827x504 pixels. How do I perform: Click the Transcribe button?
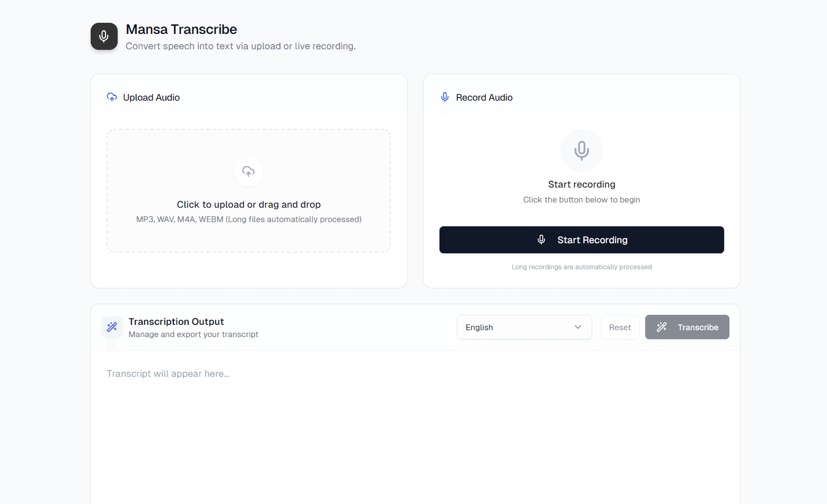pos(687,327)
